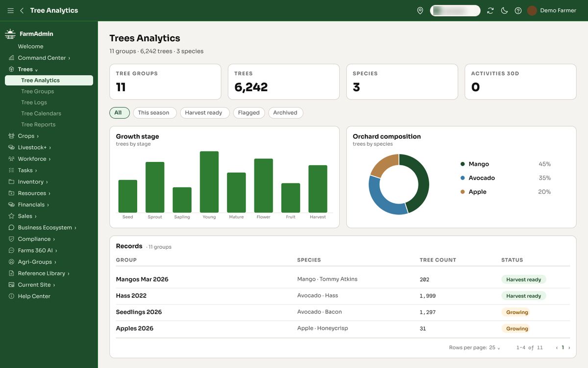
Task: Open the Apples 2026 group
Action: click(x=135, y=328)
